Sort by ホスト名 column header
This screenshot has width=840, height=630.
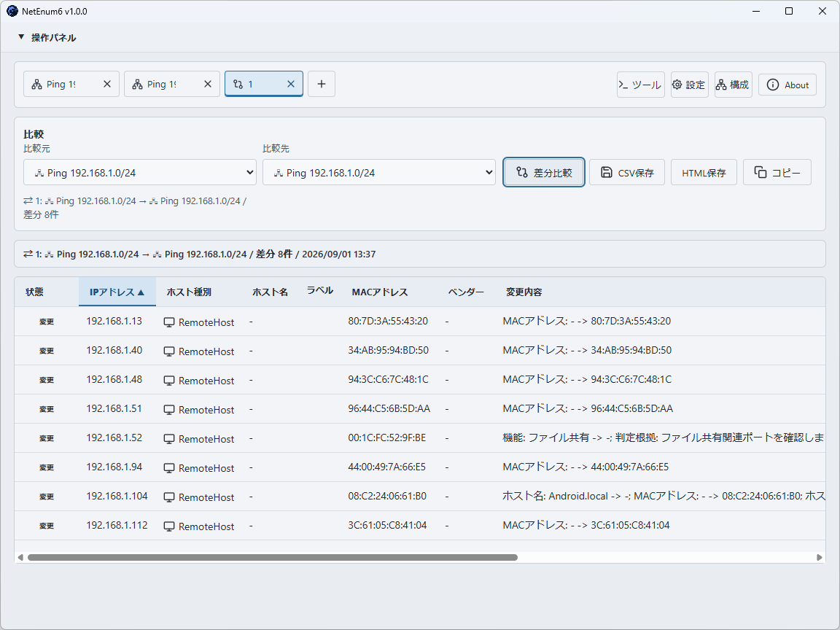pyautogui.click(x=270, y=292)
